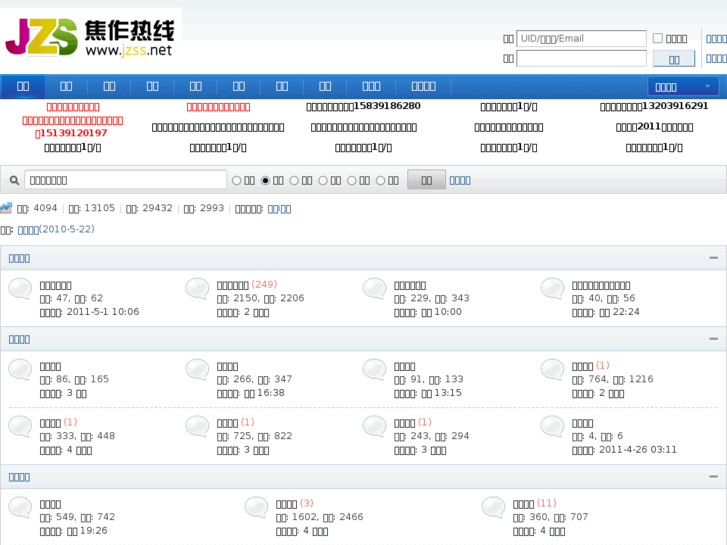Open the forum title marked (249)
Screen dimensions: 727x545
pyautogui.click(x=233, y=285)
